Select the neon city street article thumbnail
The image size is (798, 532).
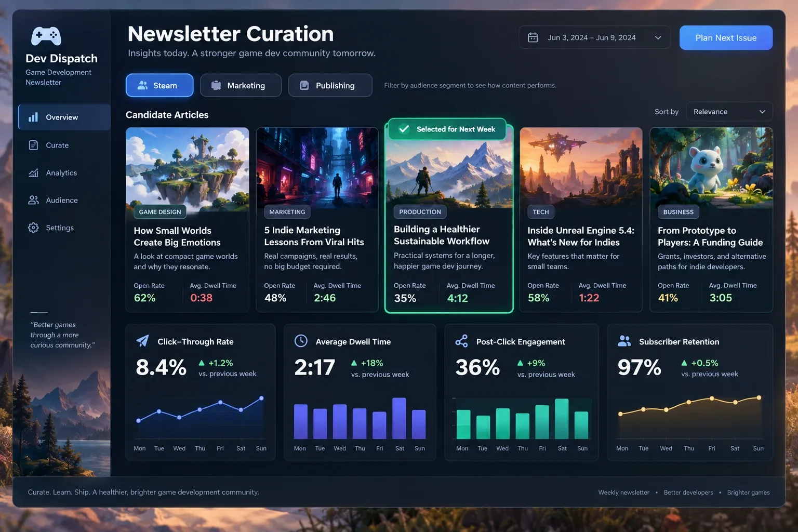point(317,167)
